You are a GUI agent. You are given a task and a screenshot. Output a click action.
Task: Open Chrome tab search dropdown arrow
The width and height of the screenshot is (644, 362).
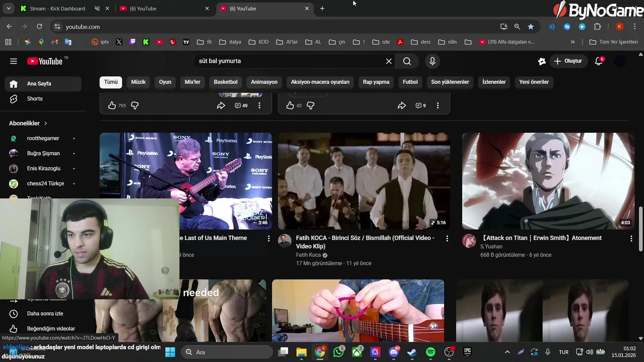pos(8,9)
